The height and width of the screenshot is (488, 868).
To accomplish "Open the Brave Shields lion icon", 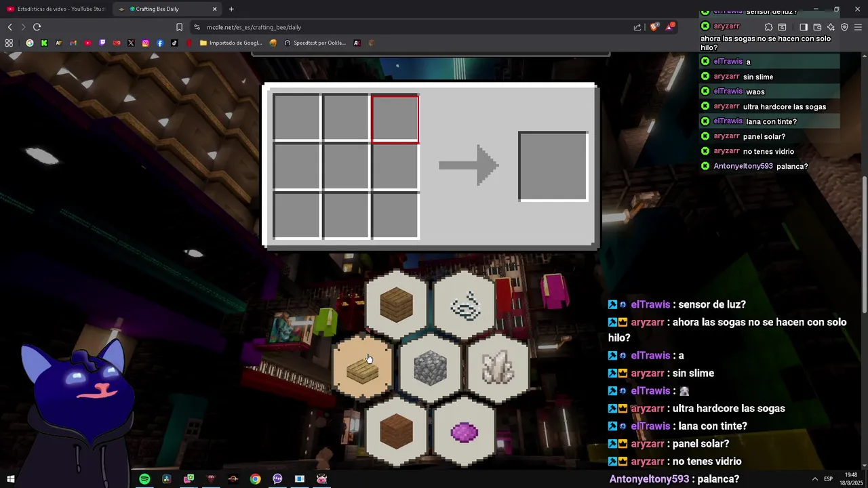I will click(x=654, y=27).
